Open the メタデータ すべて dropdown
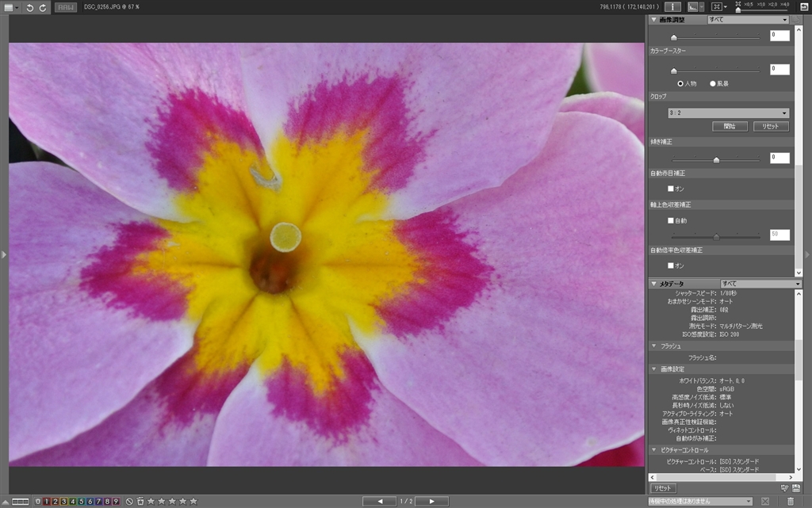The width and height of the screenshot is (812, 508). [761, 284]
